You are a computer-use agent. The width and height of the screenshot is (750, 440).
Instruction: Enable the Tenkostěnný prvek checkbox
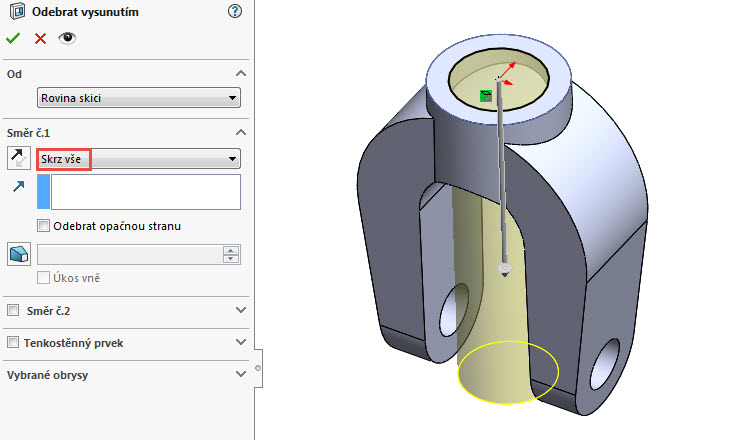(13, 342)
